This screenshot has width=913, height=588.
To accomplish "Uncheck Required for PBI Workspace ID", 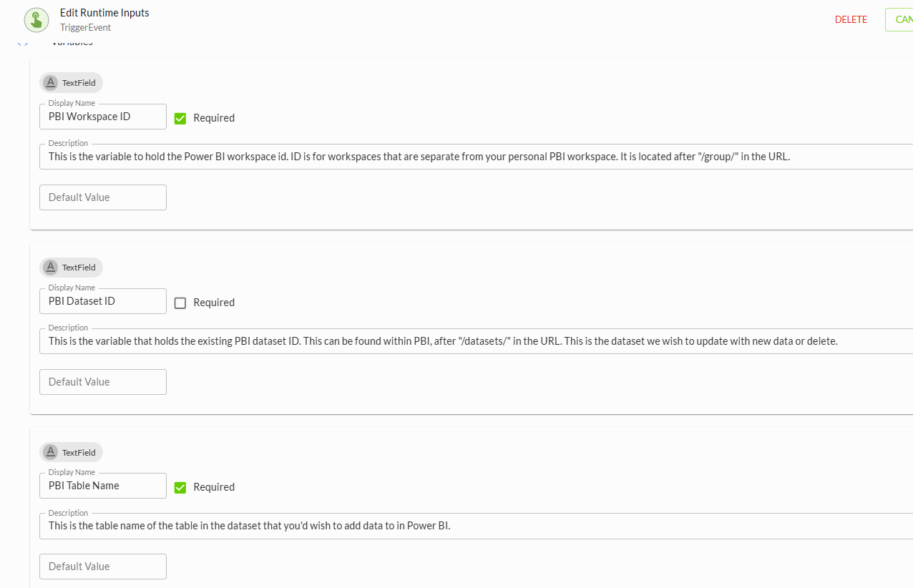I will (x=180, y=118).
